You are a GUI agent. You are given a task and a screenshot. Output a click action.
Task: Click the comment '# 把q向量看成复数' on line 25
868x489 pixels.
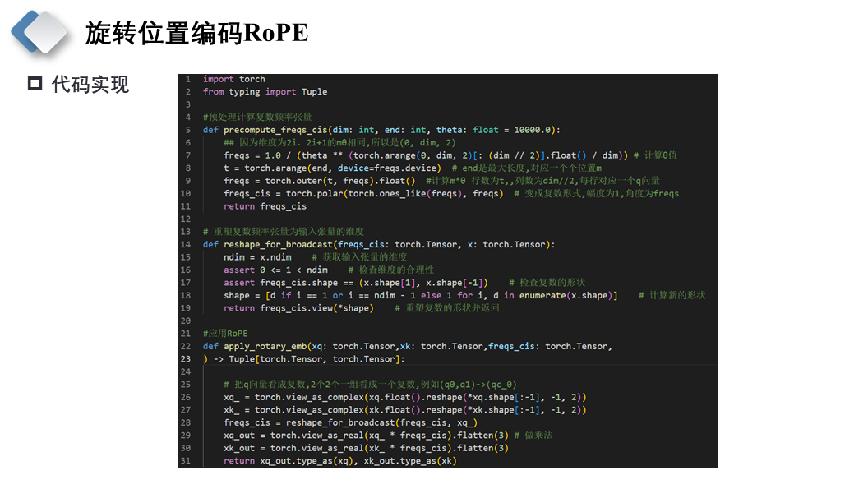[371, 385]
